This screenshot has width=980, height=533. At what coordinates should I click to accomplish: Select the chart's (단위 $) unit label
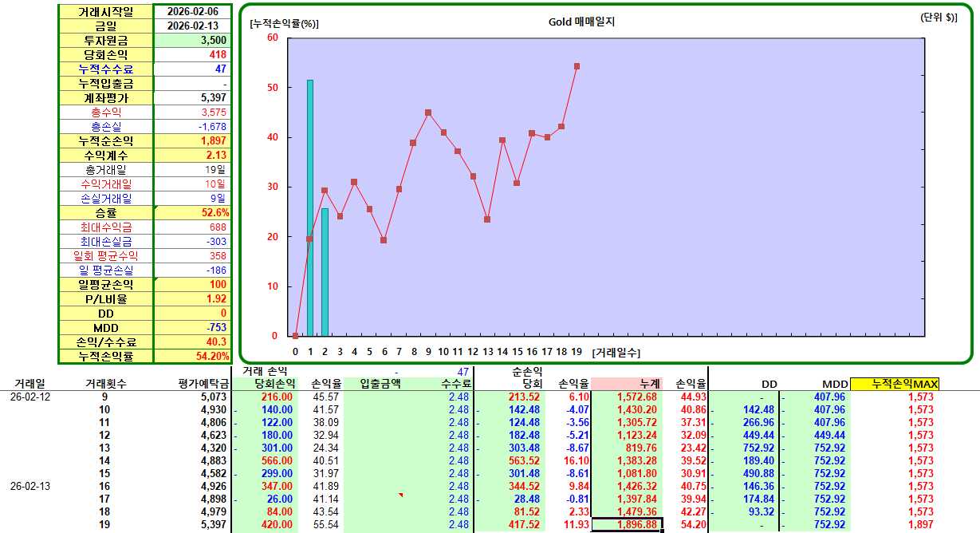(x=939, y=17)
